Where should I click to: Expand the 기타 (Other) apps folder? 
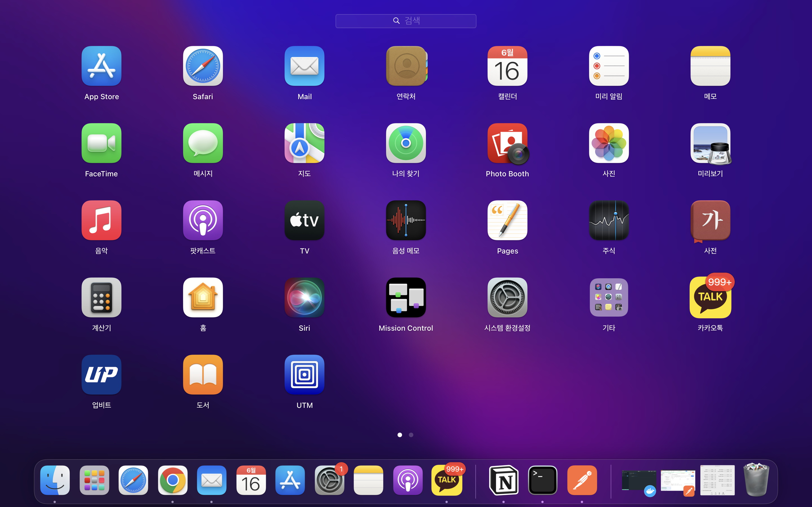(x=609, y=297)
